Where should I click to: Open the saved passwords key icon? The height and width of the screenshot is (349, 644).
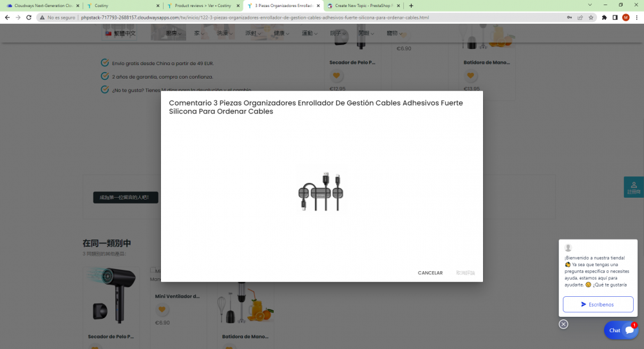pos(569,17)
